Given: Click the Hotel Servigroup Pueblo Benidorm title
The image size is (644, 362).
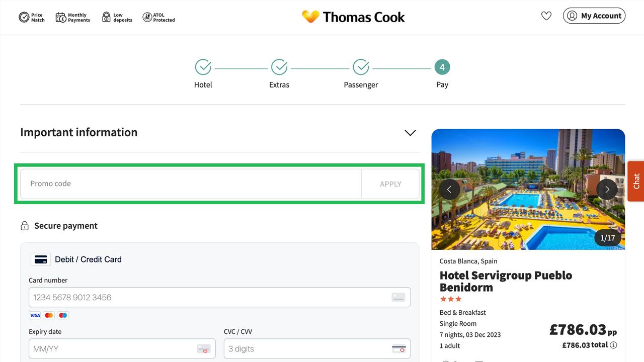Looking at the screenshot, I should [506, 282].
